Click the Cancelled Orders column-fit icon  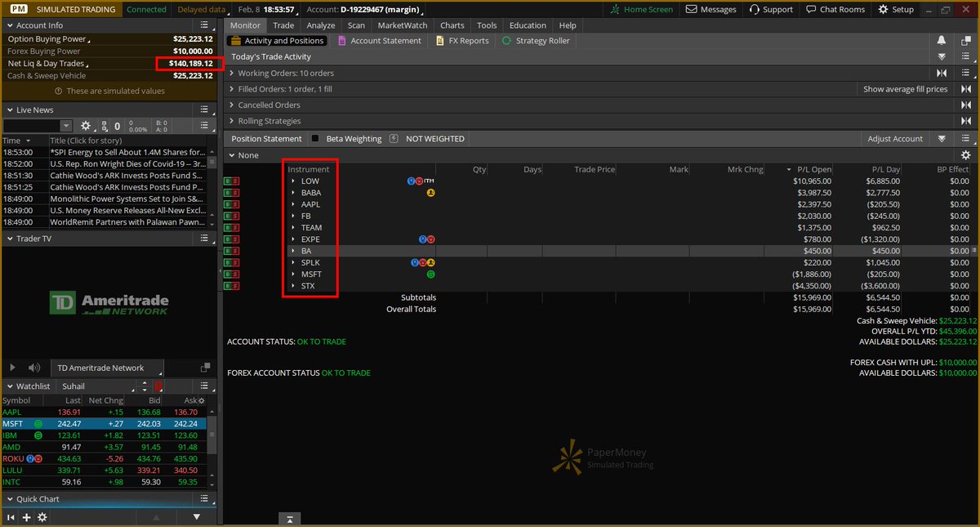point(965,105)
